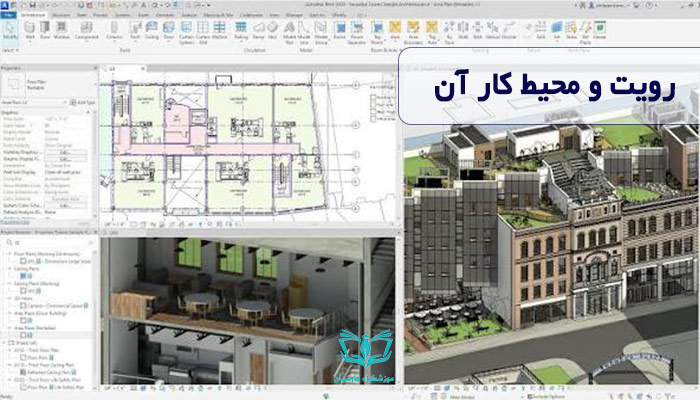
Task: Activate the Grid datum tool
Action: 541,30
